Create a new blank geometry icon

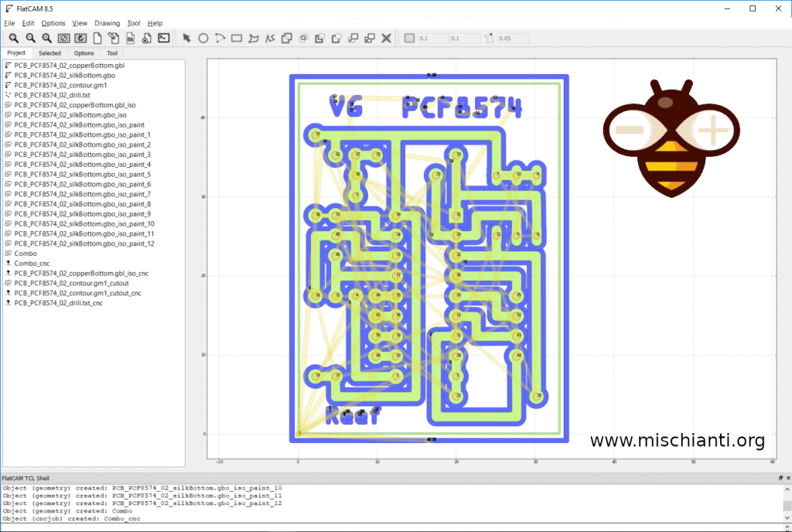[x=97, y=38]
